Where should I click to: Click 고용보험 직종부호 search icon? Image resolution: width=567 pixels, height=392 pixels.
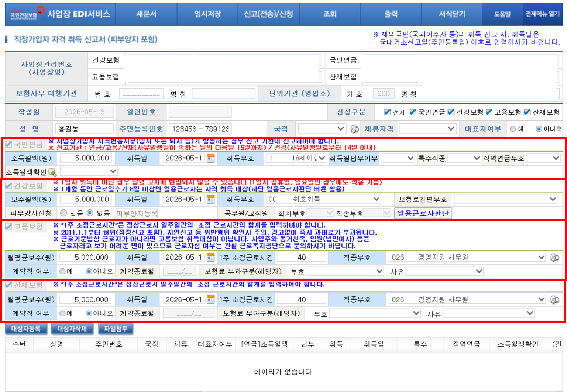(x=555, y=257)
